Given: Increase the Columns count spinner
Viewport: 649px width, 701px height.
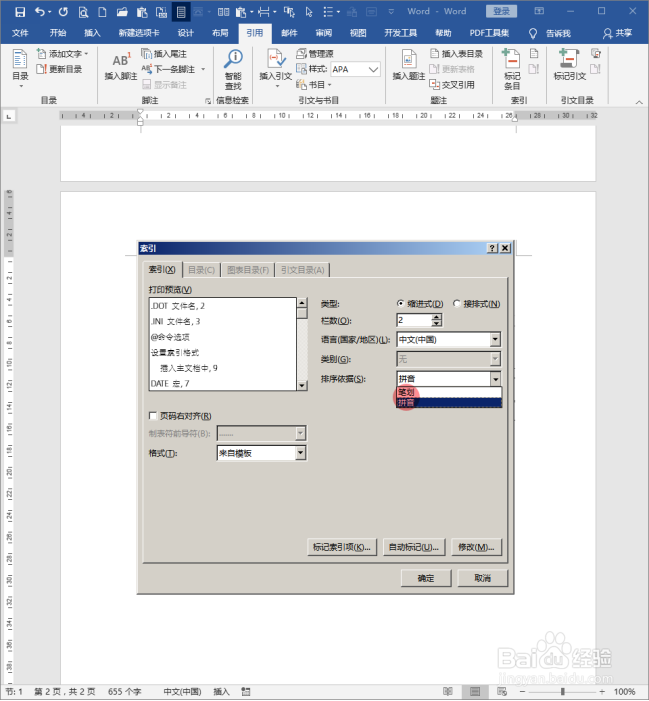Looking at the screenshot, I should (x=437, y=317).
